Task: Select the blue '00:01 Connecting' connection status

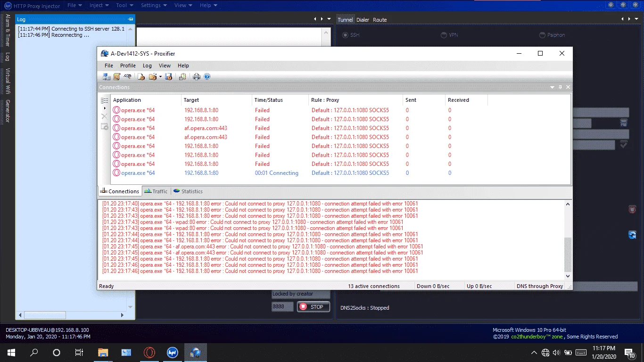Action: [x=277, y=173]
